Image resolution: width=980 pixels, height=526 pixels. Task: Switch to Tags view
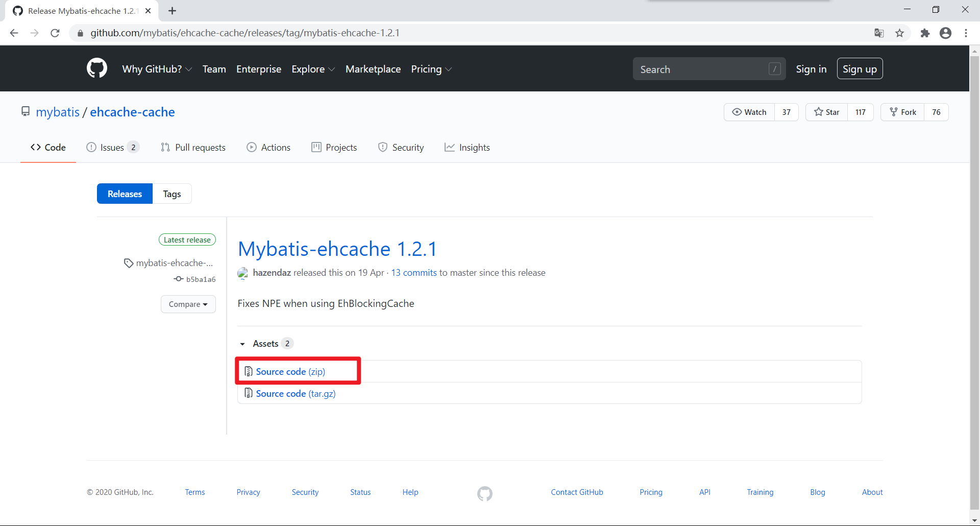pyautogui.click(x=172, y=194)
